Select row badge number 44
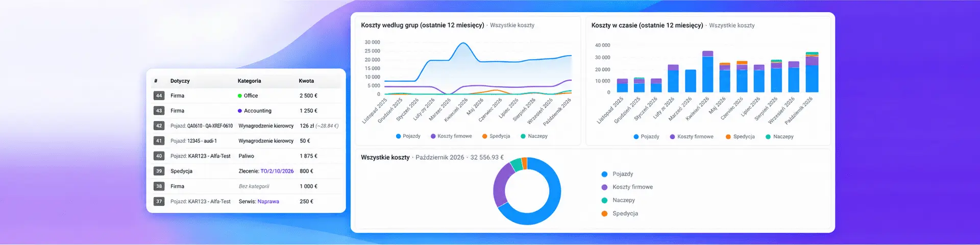 click(159, 95)
